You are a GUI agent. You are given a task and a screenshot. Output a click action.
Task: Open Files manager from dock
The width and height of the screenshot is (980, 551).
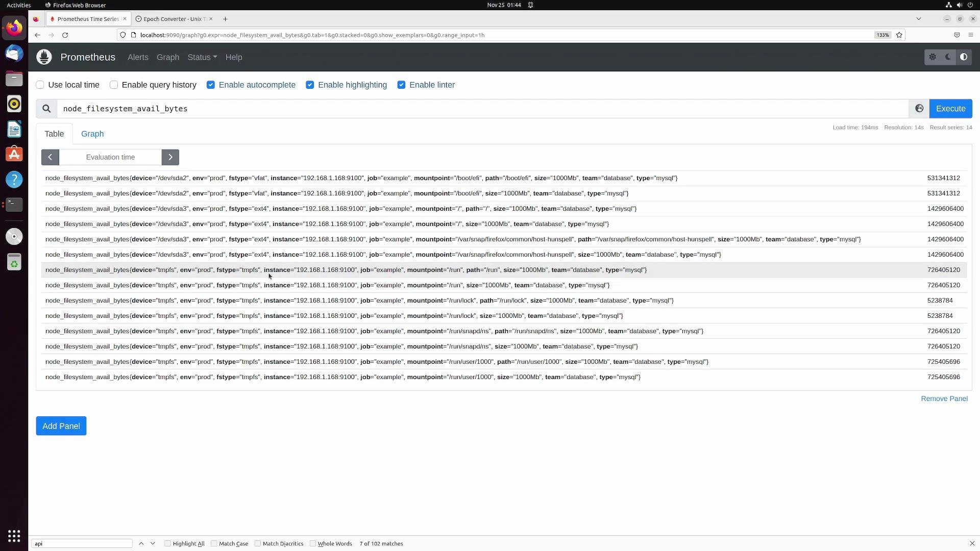pyautogui.click(x=14, y=79)
